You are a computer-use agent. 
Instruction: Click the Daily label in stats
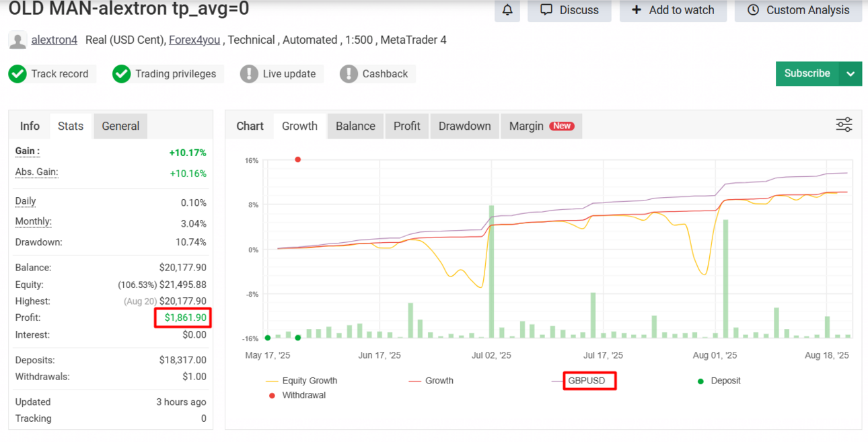coord(26,201)
